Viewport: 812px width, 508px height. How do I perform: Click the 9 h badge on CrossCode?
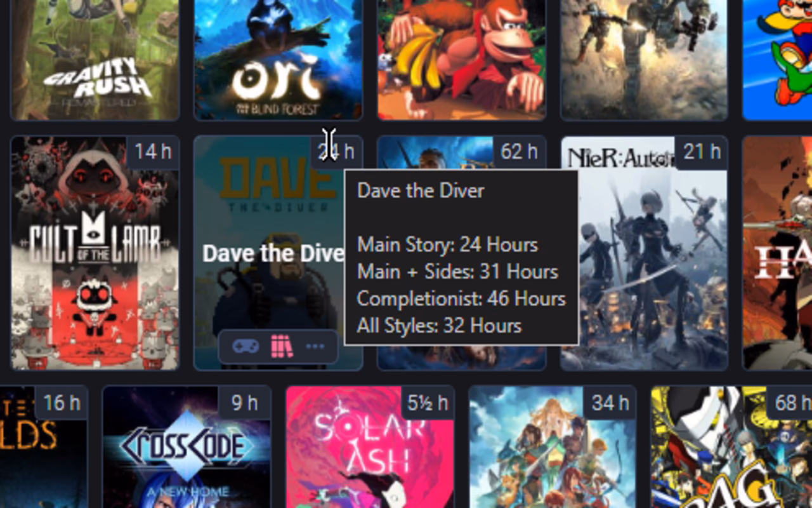pyautogui.click(x=244, y=403)
